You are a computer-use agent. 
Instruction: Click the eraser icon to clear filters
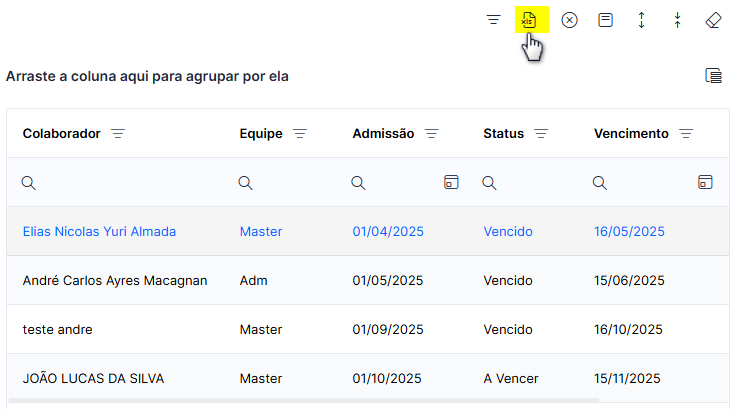point(713,20)
